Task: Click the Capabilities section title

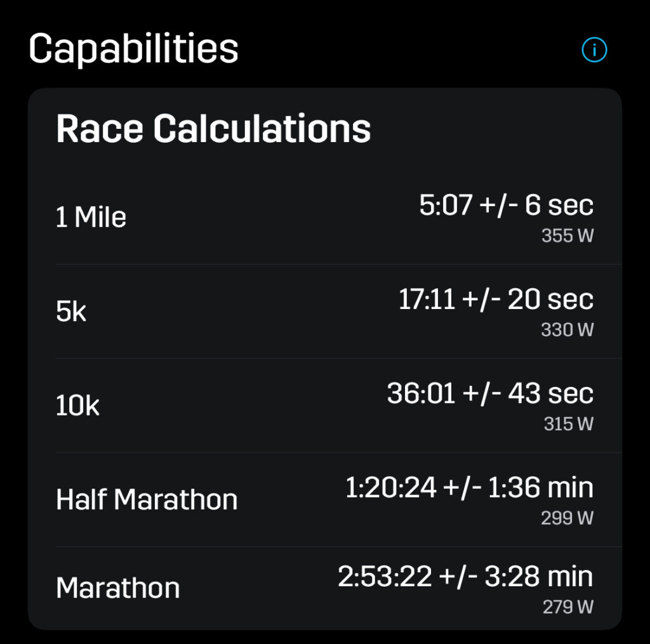Action: click(133, 49)
